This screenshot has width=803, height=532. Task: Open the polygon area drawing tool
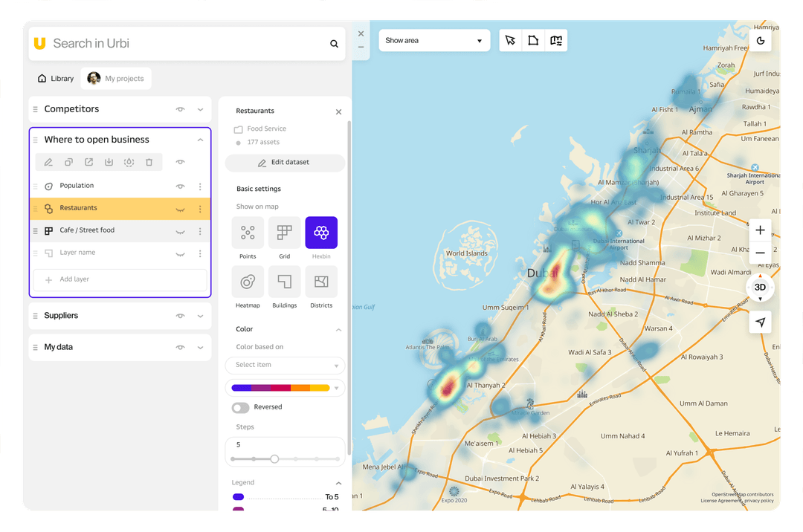coord(533,41)
